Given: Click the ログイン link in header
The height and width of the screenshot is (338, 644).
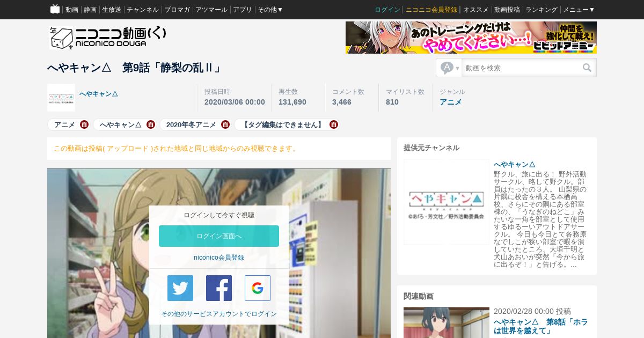Looking at the screenshot, I should [x=387, y=10].
